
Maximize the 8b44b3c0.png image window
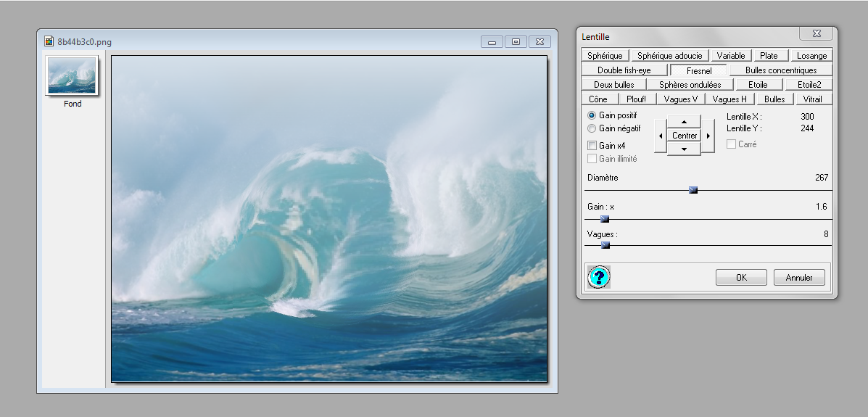516,42
